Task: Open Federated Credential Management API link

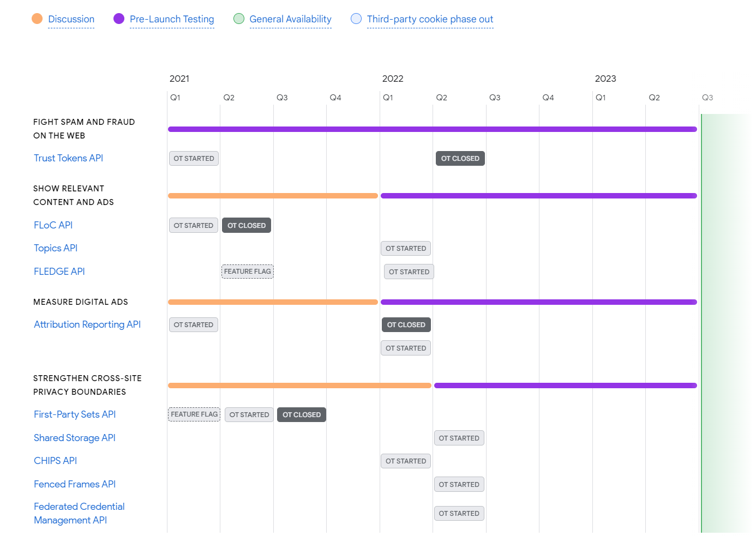Action: (79, 513)
